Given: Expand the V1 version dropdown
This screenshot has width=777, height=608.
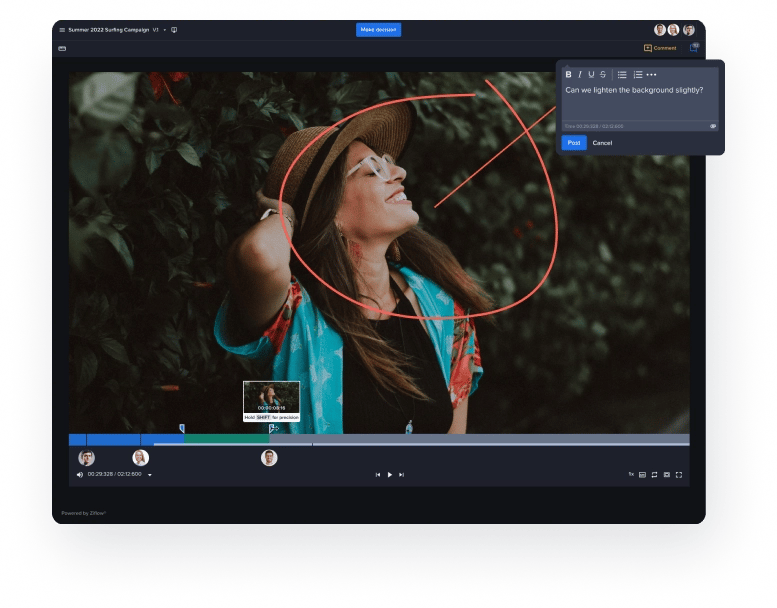Looking at the screenshot, I should coord(164,30).
